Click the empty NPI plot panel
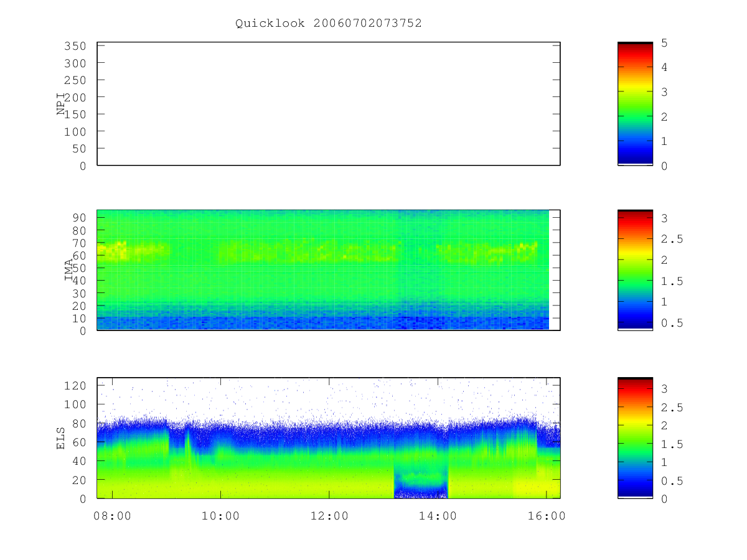This screenshot has height=560, width=747. (x=329, y=104)
